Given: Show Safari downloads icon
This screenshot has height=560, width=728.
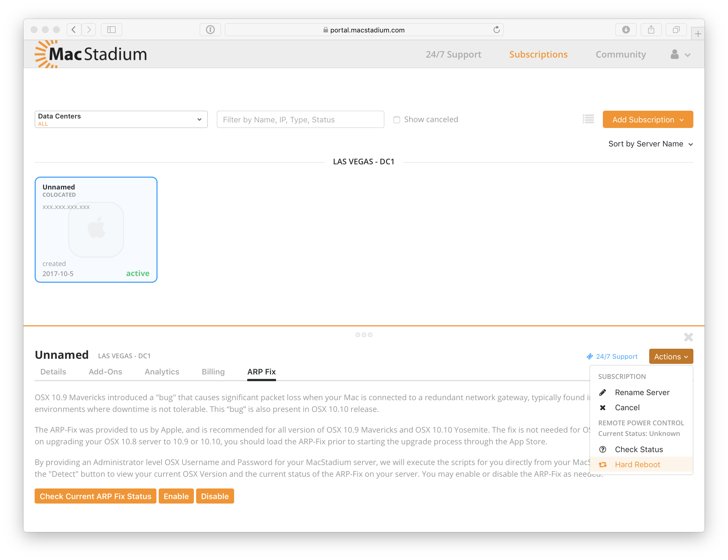Looking at the screenshot, I should [x=626, y=30].
